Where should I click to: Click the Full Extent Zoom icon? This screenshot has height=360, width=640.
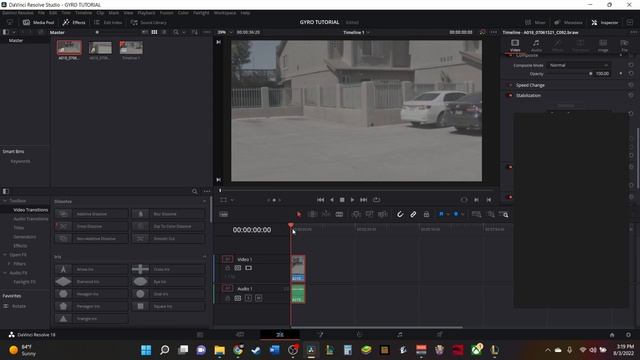click(x=476, y=214)
